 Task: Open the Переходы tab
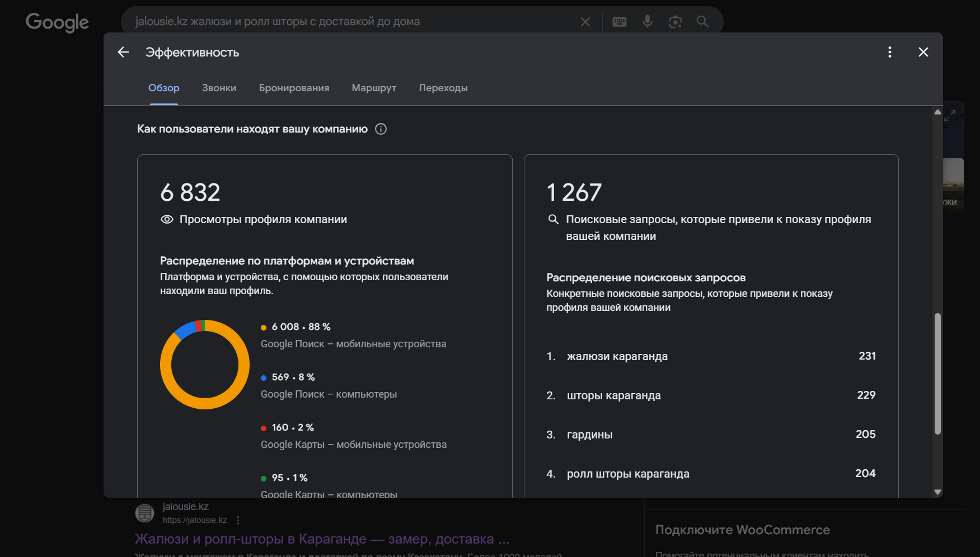click(443, 88)
